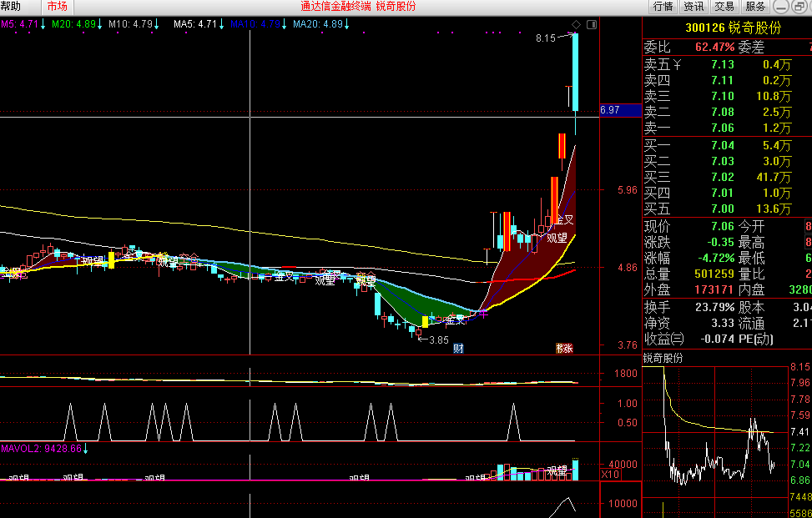Screen dimensions: 812x518
Task: Click the 卖三 volume 10.8万
Action: click(774, 96)
